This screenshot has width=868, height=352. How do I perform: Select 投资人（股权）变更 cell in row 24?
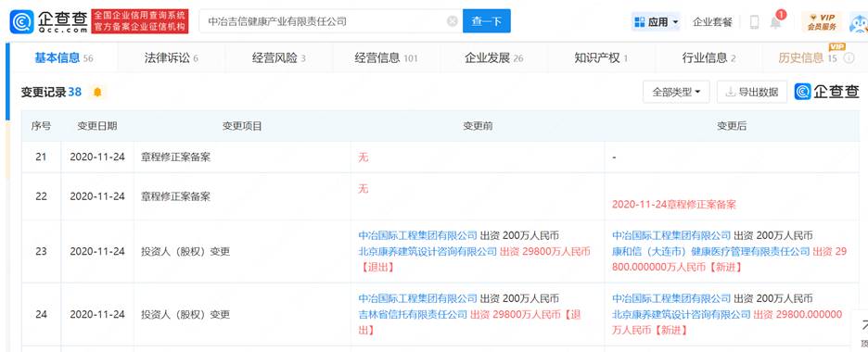click(x=242, y=314)
